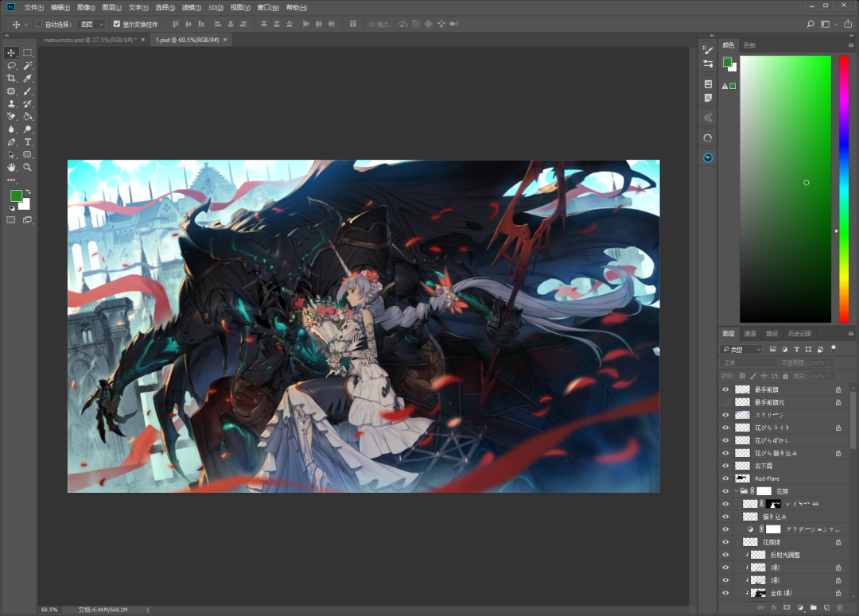Select the History Brush tool
Viewport: 859px width, 616px height.
[27, 103]
